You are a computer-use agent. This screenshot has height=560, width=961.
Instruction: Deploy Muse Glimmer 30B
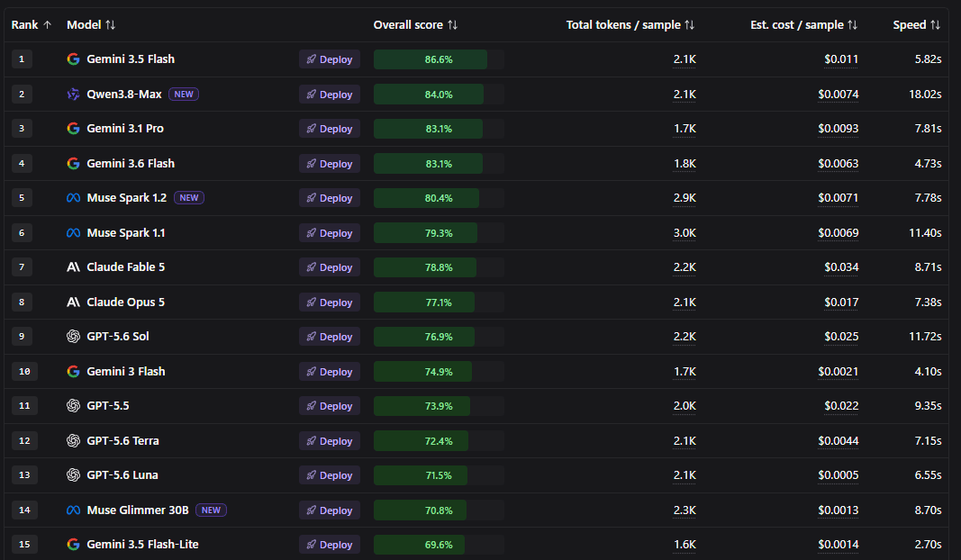pos(330,510)
